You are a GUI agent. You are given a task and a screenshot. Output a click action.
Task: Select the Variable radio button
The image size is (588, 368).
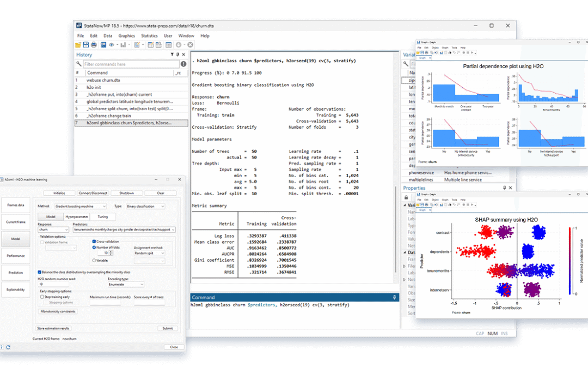pos(94,260)
